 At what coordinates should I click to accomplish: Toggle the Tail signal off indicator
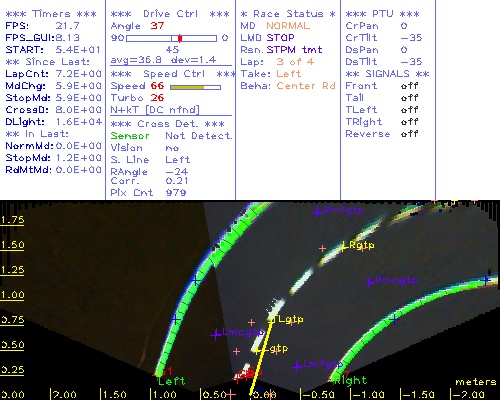(x=410, y=98)
